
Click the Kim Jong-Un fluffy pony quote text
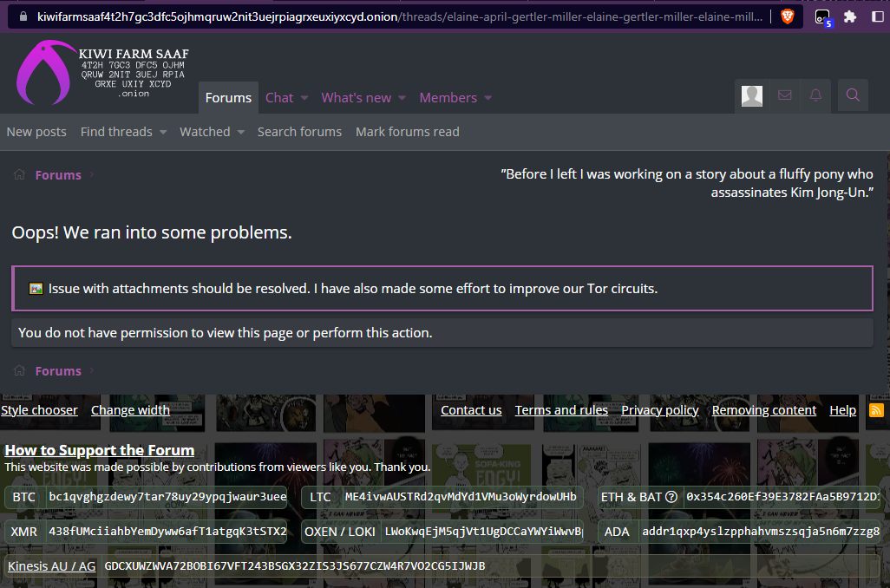coord(687,183)
